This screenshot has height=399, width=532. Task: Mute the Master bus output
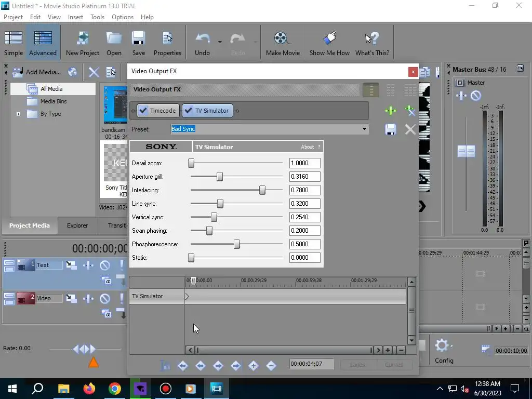(x=476, y=96)
